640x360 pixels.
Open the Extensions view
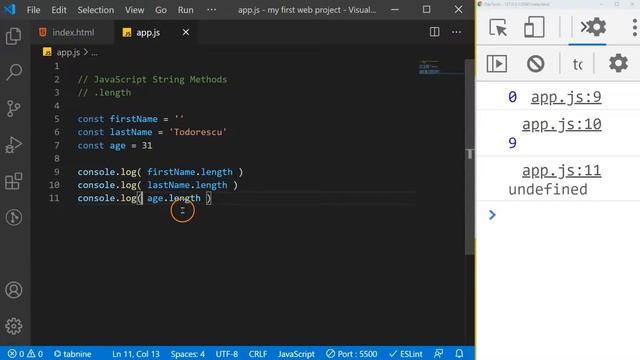(13, 181)
